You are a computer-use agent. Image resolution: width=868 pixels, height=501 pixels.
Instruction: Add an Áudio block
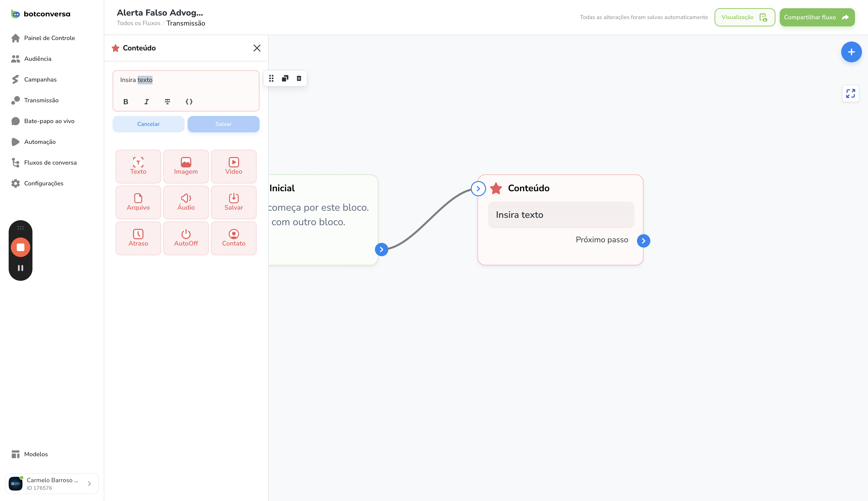[x=186, y=202]
